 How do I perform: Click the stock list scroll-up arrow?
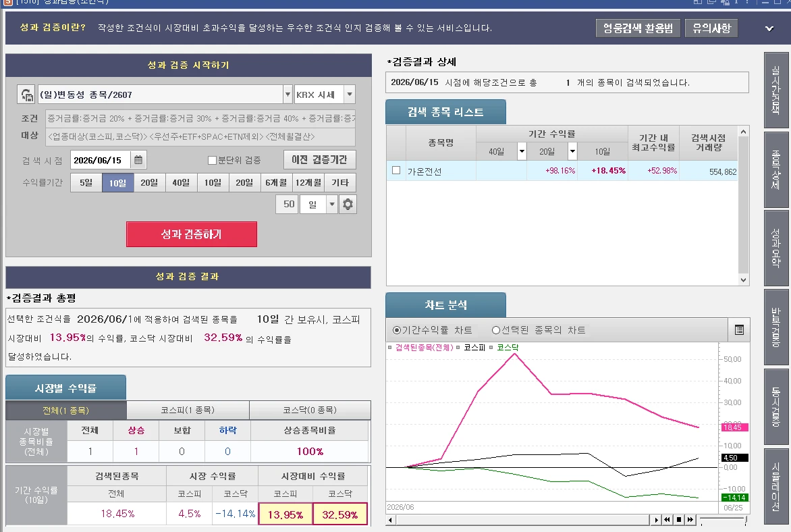click(743, 132)
